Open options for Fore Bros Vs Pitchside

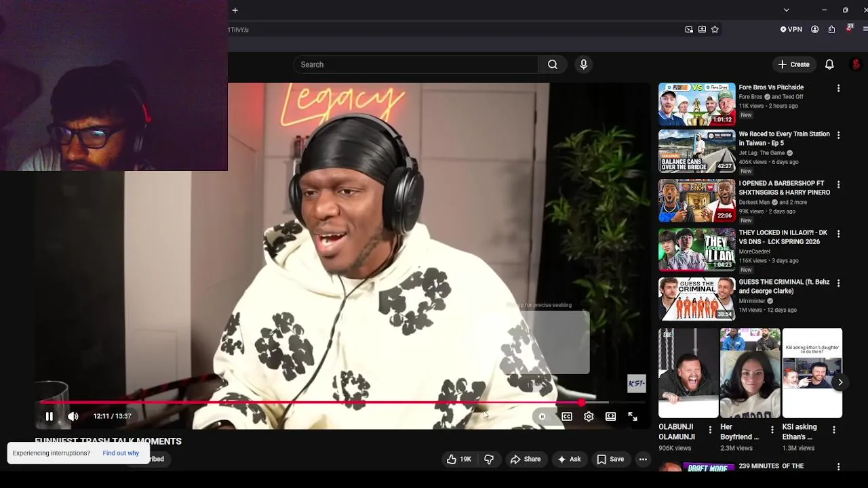pos(838,89)
